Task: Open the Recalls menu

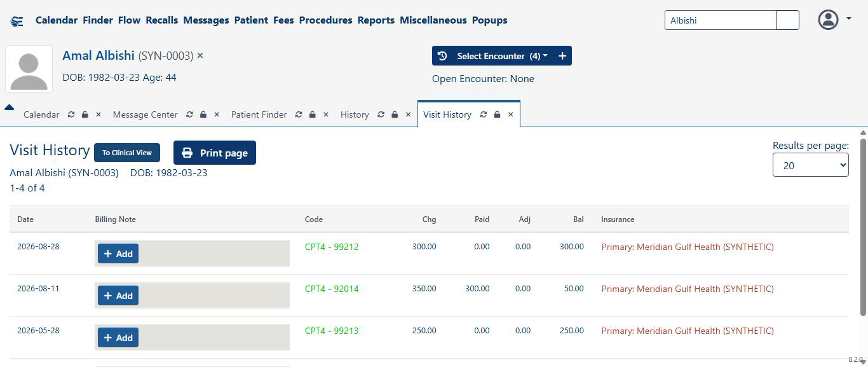Action: tap(161, 20)
